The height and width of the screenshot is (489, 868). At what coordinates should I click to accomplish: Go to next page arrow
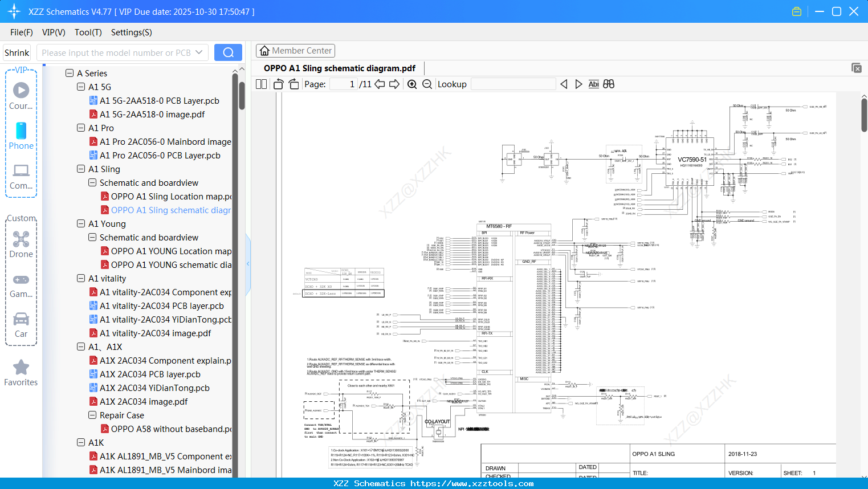394,84
